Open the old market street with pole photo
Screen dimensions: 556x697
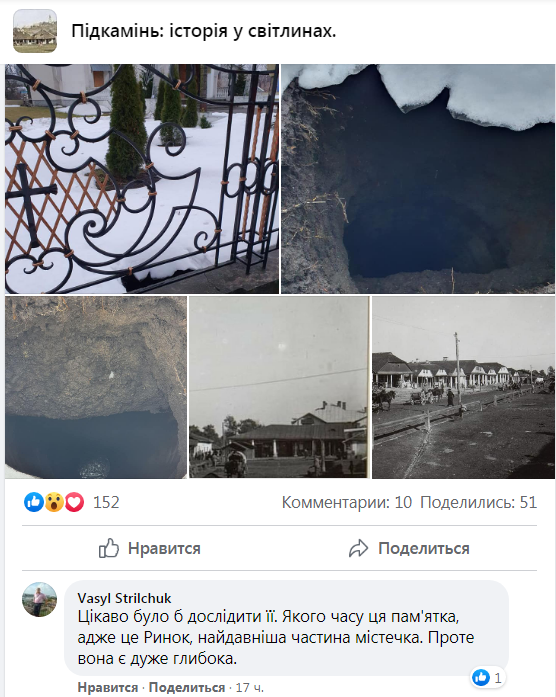click(464, 387)
